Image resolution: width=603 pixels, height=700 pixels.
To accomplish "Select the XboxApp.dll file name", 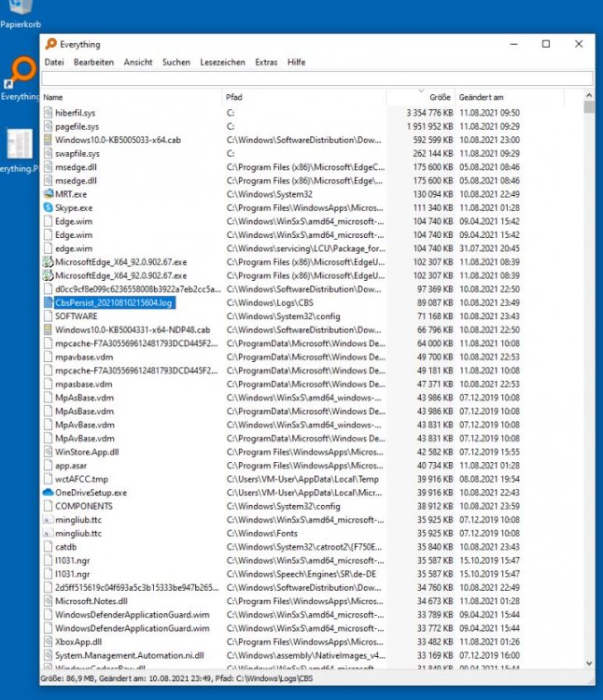I will coord(78,641).
